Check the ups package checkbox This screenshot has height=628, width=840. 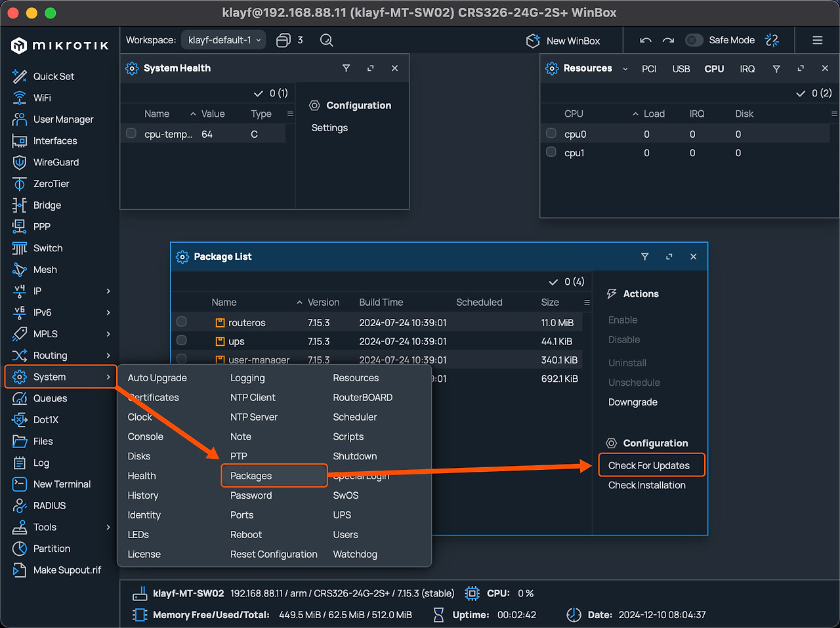(182, 341)
